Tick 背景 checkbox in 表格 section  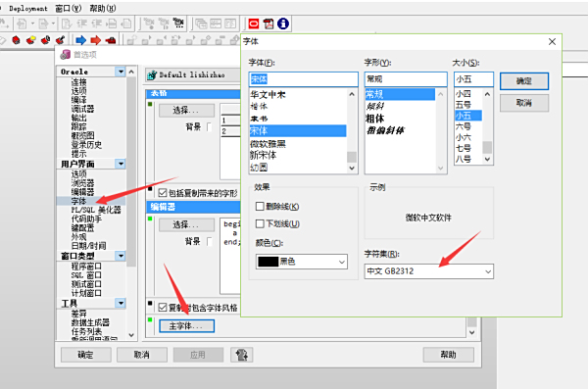[210, 126]
